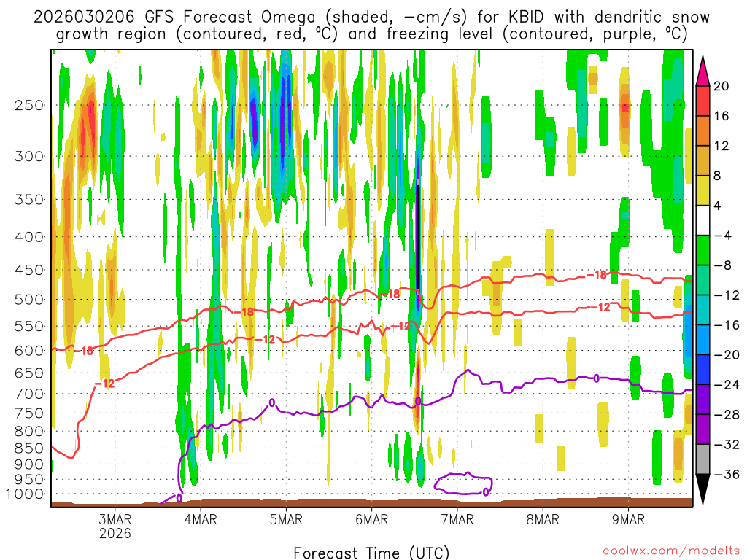Viewport: 747px width, 560px height.
Task: Click the "250" pressure level label
Action: (29, 105)
